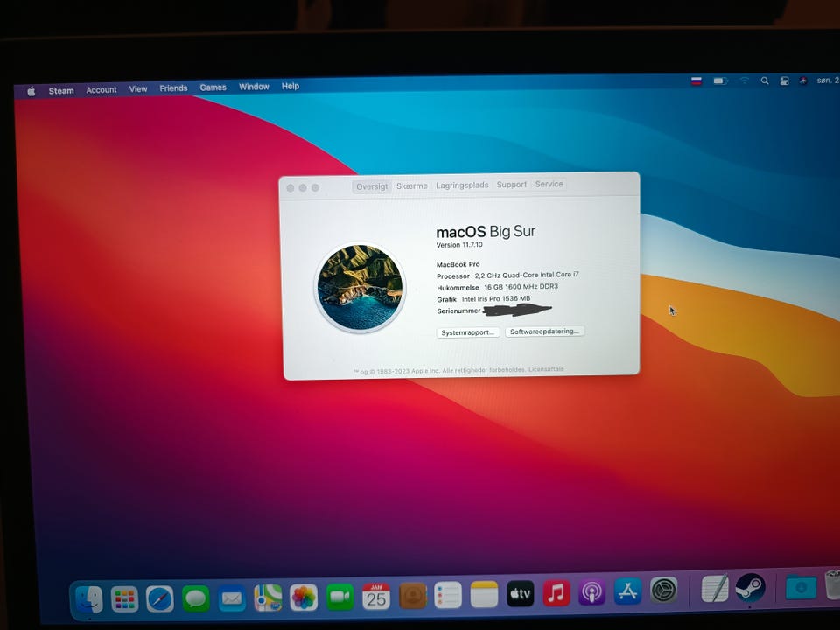Click the Version 11.7.10 text
This screenshot has width=840, height=630.
pos(459,245)
